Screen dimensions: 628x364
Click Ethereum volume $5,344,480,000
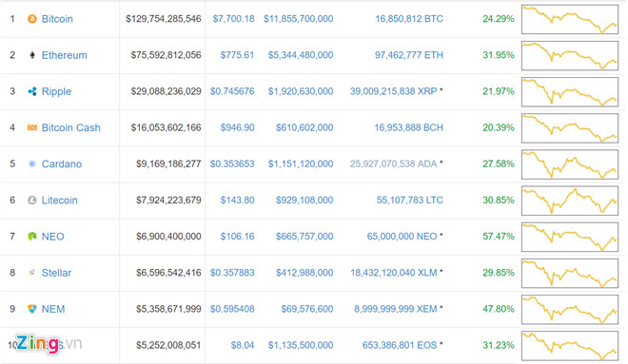[x=301, y=55]
